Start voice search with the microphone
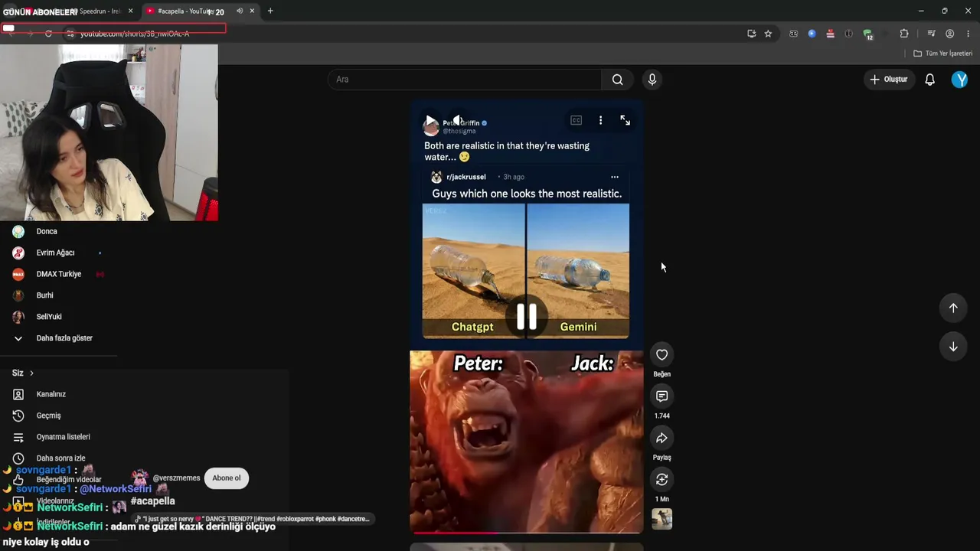 (x=652, y=80)
